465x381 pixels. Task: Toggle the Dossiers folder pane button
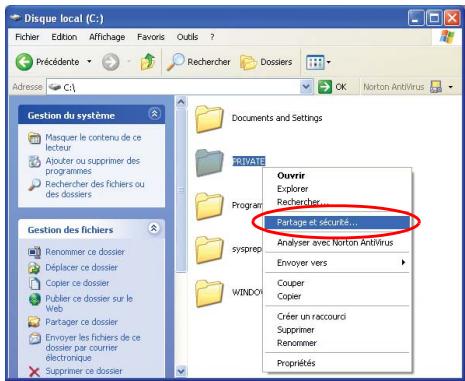(x=266, y=62)
